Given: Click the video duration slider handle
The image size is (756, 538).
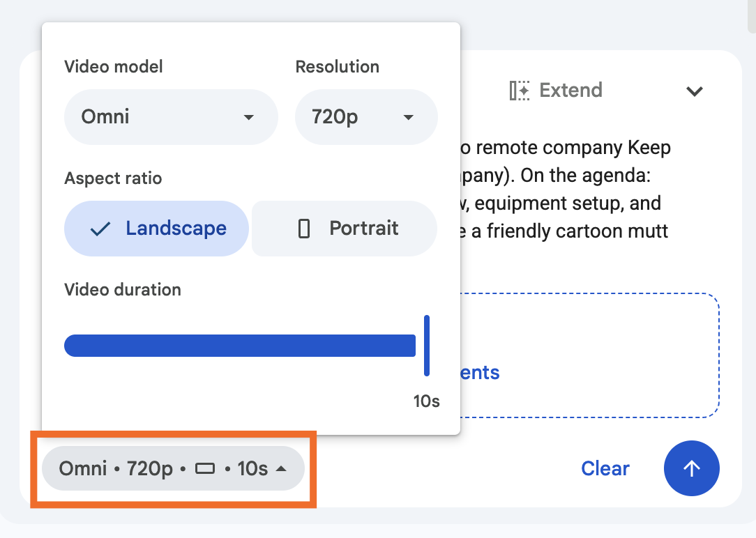Looking at the screenshot, I should [427, 346].
